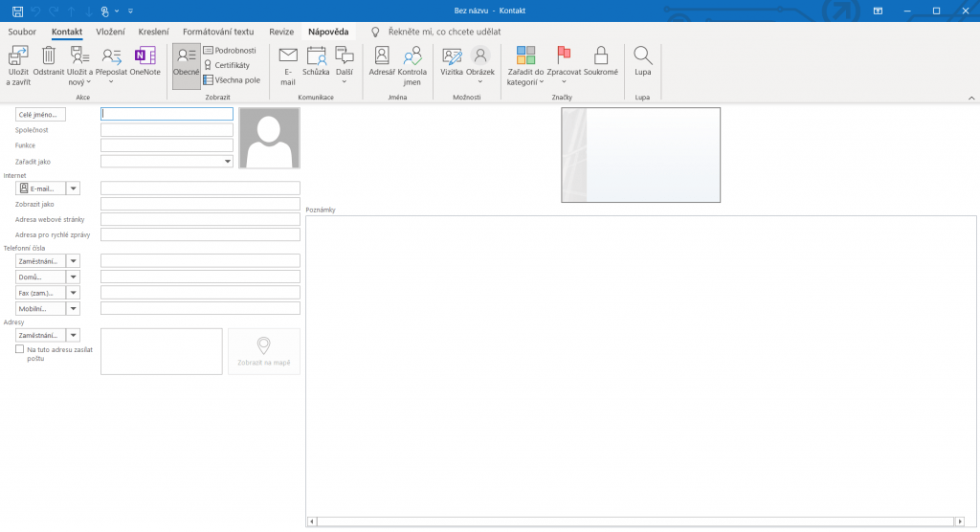Click the Celé jméno... button
The image size is (980, 532).
pyautogui.click(x=40, y=115)
